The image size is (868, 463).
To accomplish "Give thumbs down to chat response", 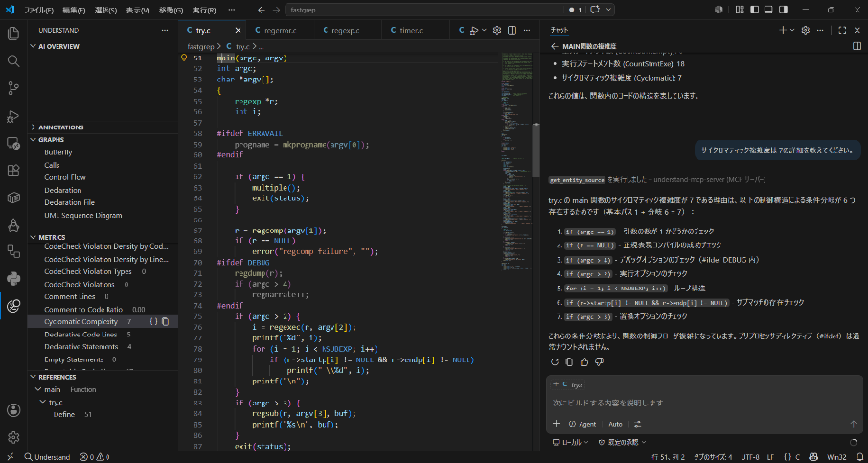I will pyautogui.click(x=599, y=362).
